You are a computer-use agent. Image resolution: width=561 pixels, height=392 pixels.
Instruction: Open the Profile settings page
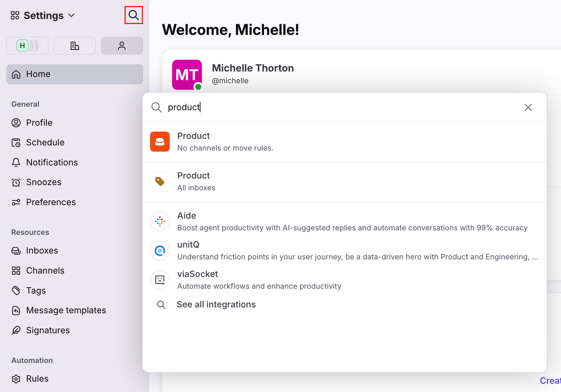pos(39,123)
